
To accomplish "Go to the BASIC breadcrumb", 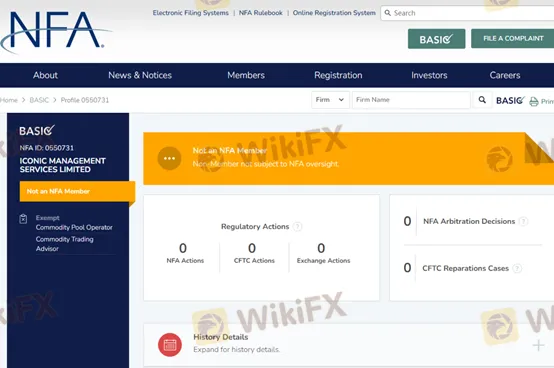I will 39,100.
